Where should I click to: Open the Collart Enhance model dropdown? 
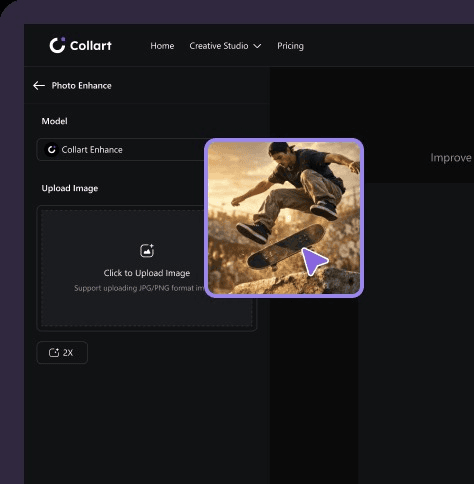122,150
